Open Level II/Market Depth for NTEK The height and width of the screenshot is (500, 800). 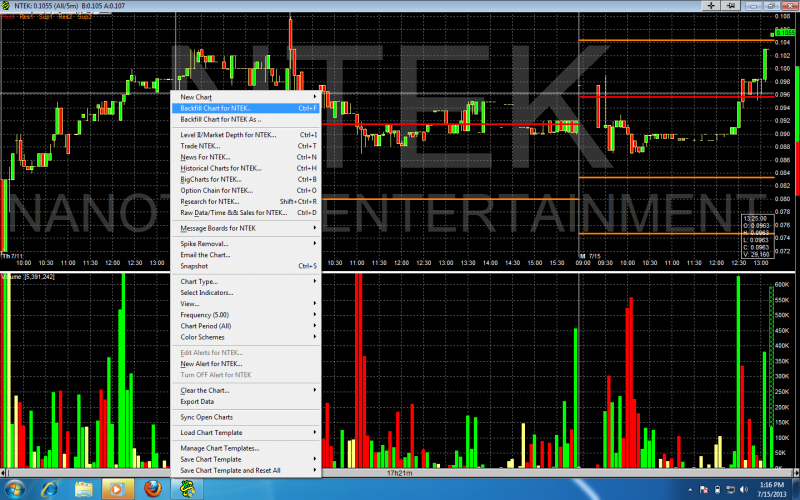pyautogui.click(x=246, y=135)
